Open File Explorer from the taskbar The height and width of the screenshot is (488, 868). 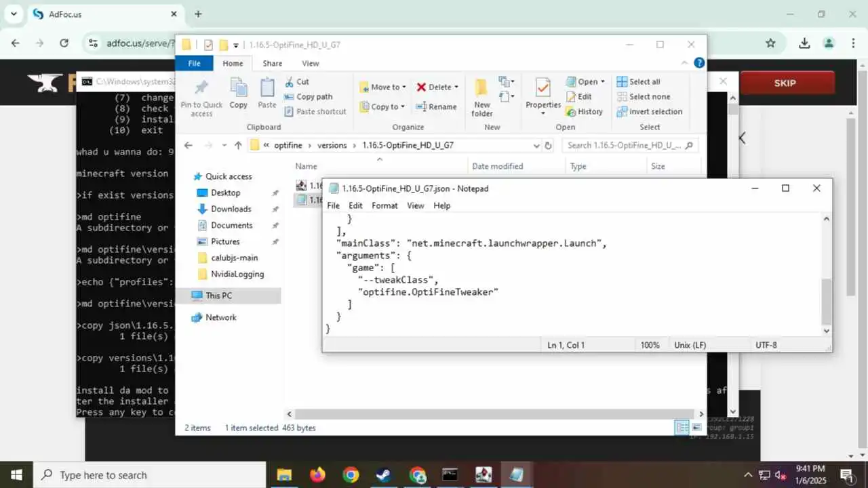(x=284, y=474)
